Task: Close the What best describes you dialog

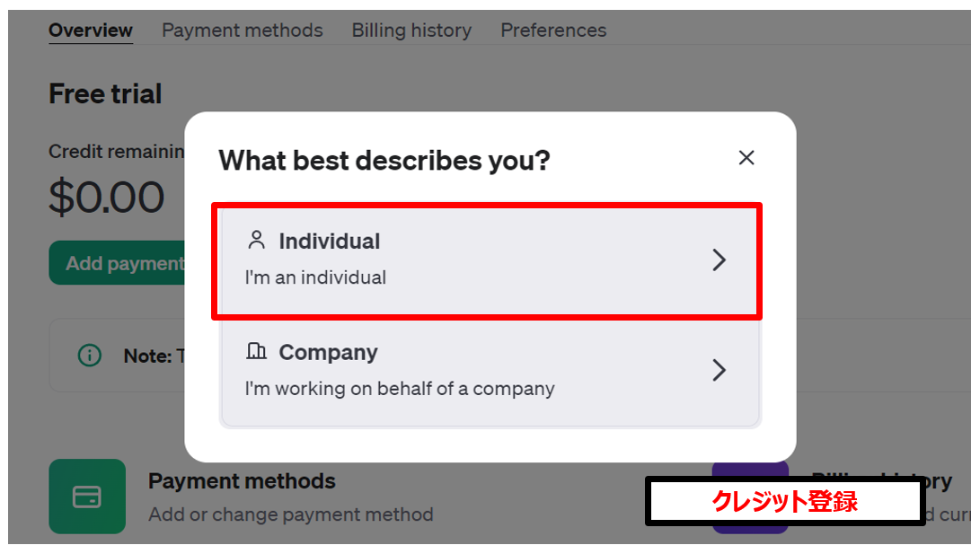Action: (746, 157)
